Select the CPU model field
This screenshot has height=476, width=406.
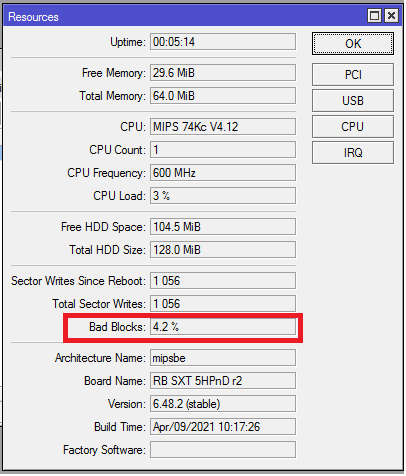click(223, 127)
